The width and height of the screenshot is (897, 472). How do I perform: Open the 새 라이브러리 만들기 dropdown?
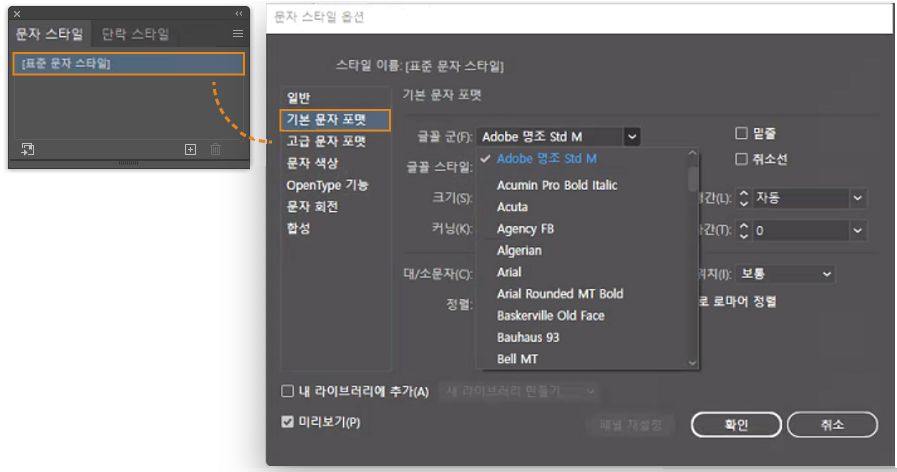click(519, 391)
